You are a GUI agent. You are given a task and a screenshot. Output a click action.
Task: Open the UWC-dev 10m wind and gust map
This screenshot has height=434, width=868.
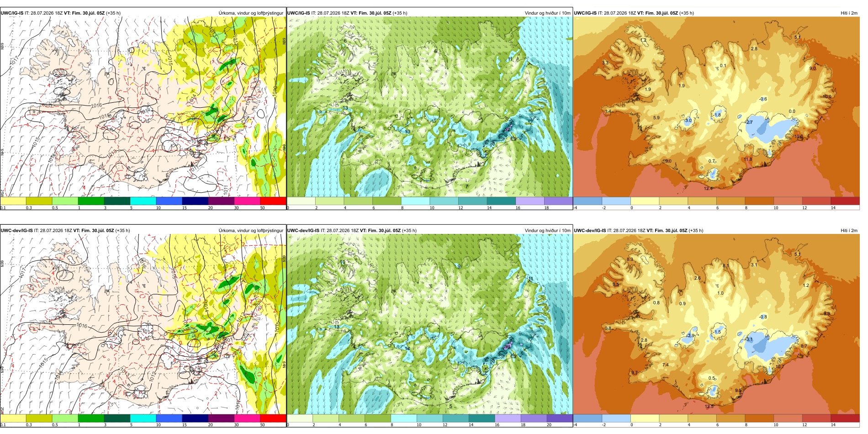coord(429,324)
